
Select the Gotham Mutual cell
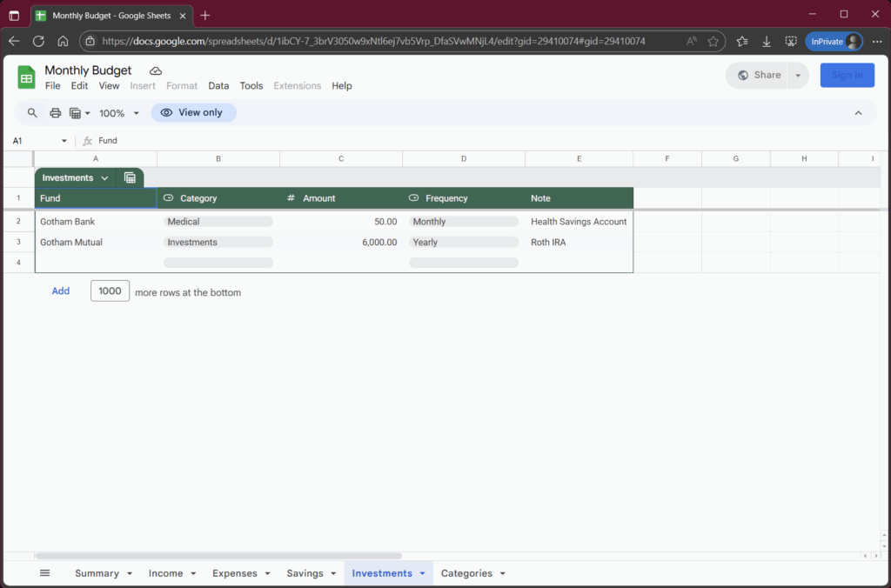tap(96, 242)
